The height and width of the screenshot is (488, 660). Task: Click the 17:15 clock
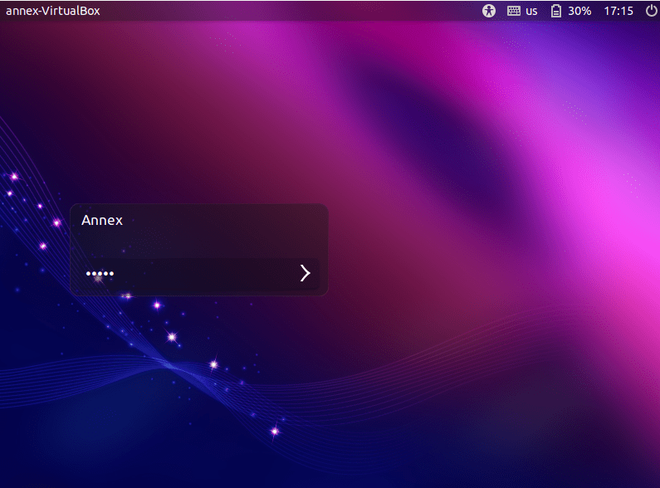618,11
